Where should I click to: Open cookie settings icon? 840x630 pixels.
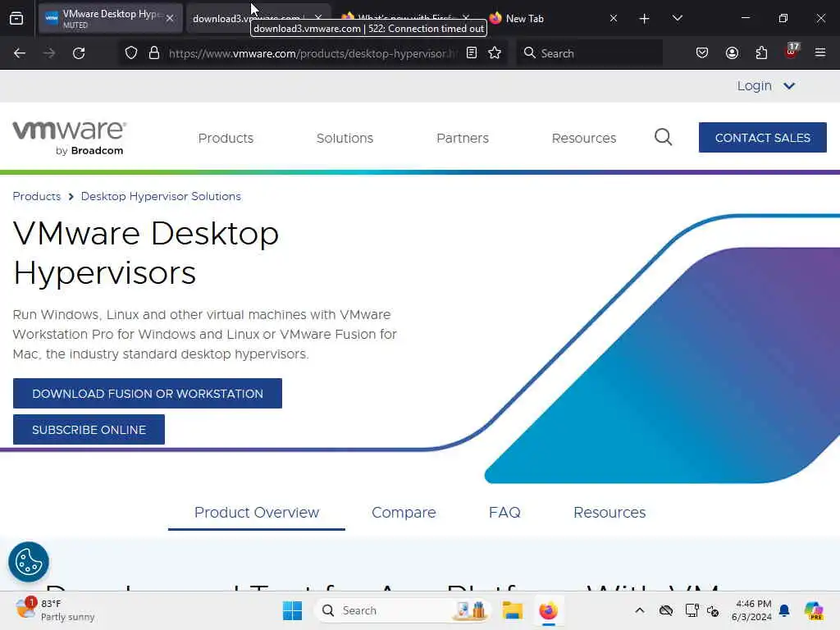(29, 562)
